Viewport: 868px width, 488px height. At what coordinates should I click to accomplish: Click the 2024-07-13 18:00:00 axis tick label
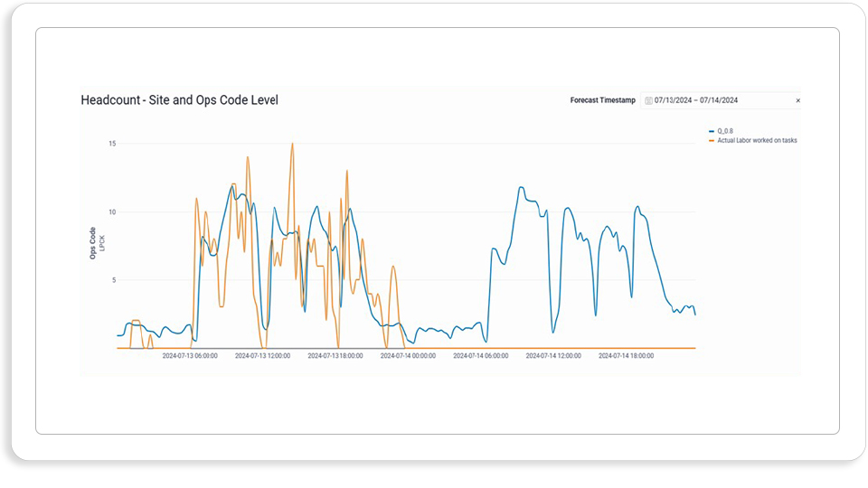coord(335,356)
